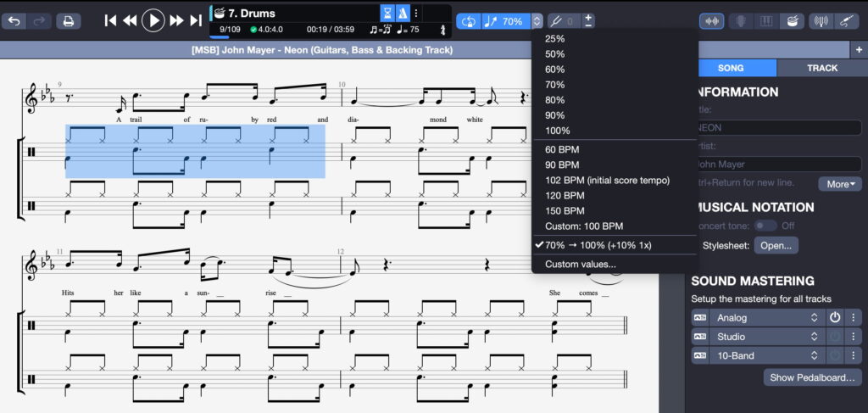This screenshot has height=413, width=868.
Task: Toggle the count-in hourglass button
Action: click(387, 14)
